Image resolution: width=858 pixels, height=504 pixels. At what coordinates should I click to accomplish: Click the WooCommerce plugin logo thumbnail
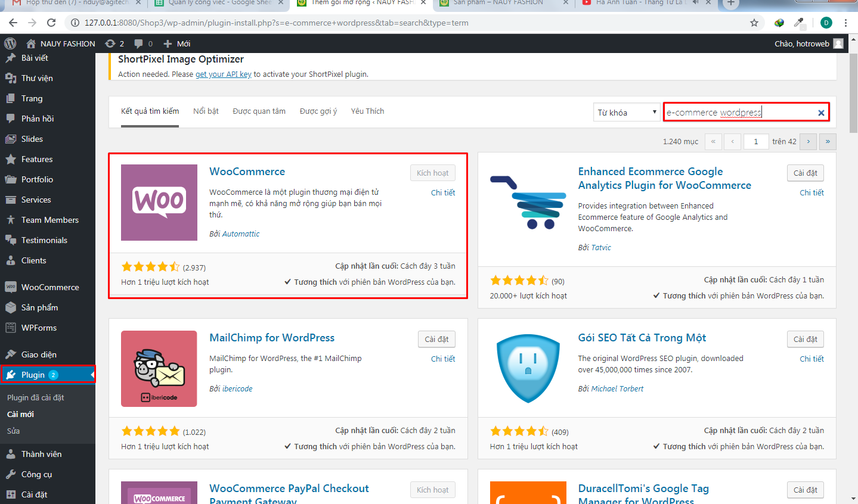[x=159, y=203]
